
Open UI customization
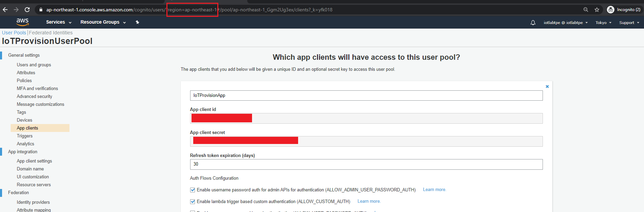click(33, 177)
